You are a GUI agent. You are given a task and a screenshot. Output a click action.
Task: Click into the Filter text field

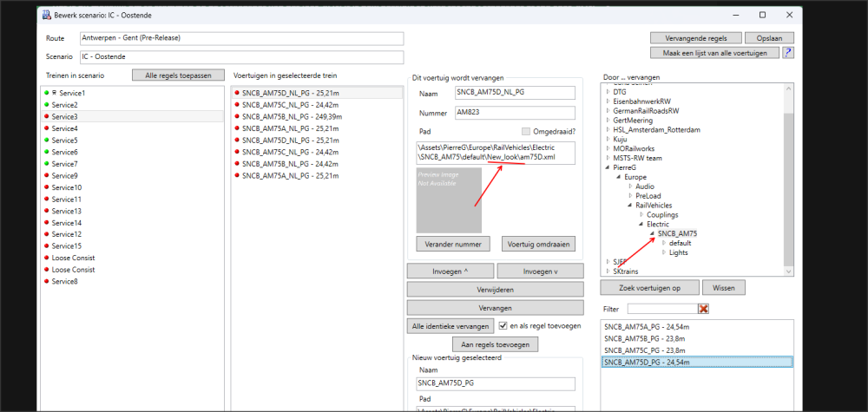click(x=661, y=309)
